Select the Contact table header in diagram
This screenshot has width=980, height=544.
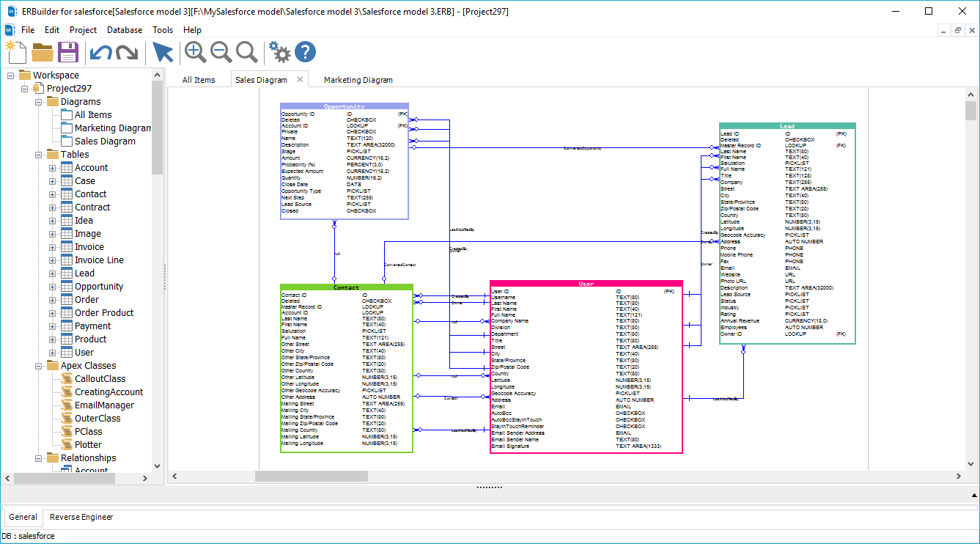coord(347,287)
